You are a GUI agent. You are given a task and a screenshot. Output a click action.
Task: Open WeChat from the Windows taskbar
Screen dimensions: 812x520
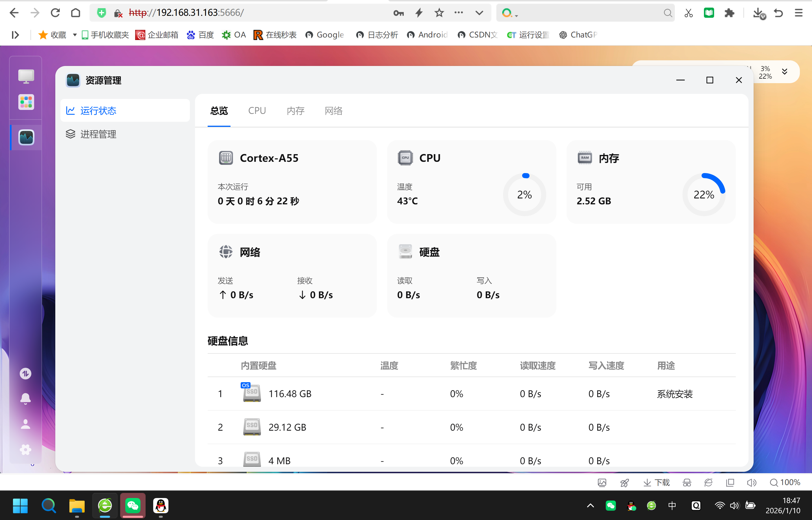coord(133,505)
